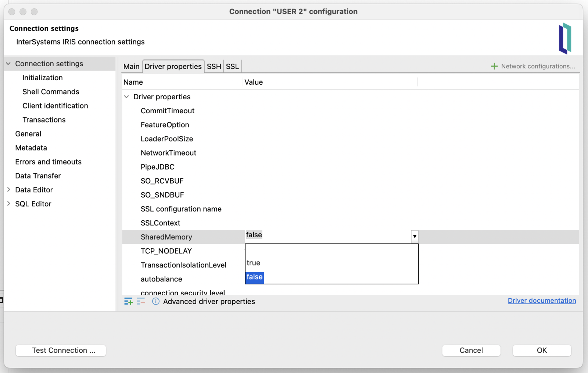Choose true in the dropdown list
The image size is (588, 373).
pos(331,263)
